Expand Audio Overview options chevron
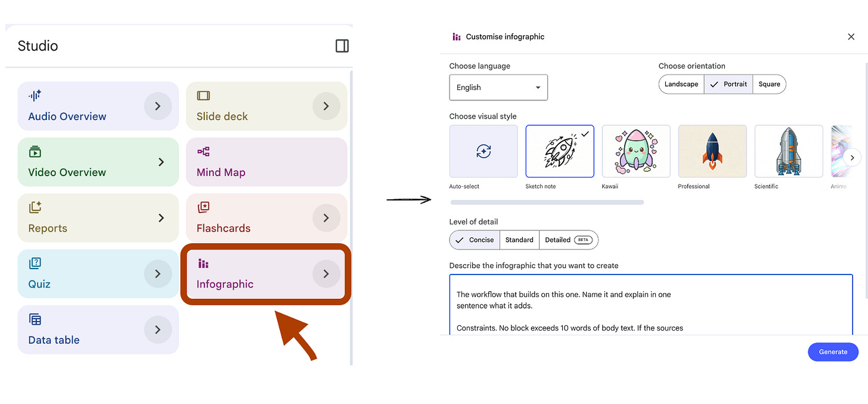868x404 pixels. (x=158, y=106)
